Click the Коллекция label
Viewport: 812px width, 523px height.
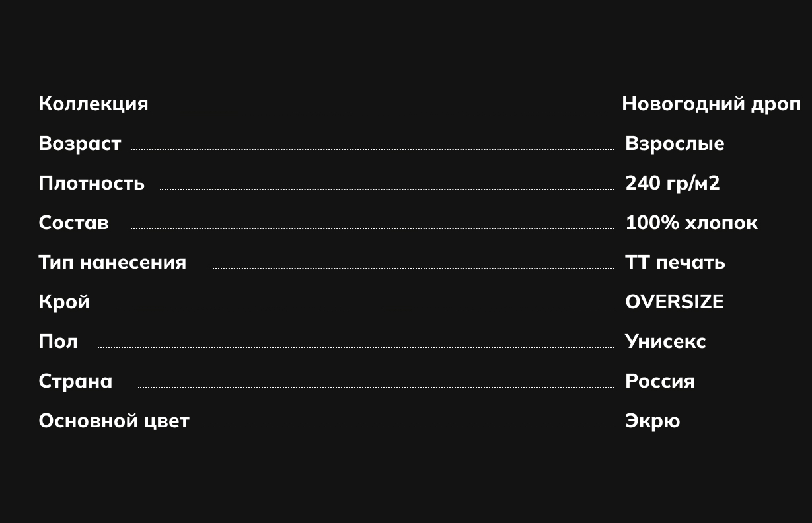coord(93,104)
